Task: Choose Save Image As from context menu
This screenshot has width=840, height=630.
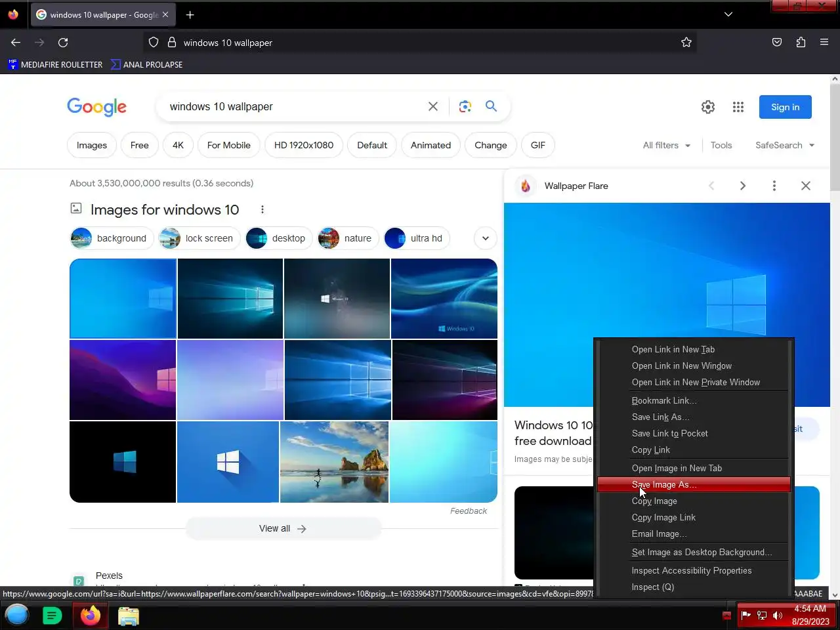Action: tap(694, 484)
